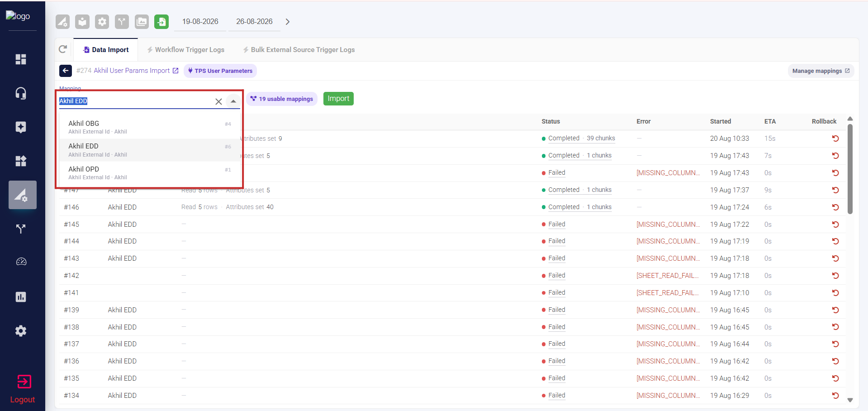The image size is (868, 411).
Task: Open the bar chart reports sidebar icon
Action: [x=21, y=297]
